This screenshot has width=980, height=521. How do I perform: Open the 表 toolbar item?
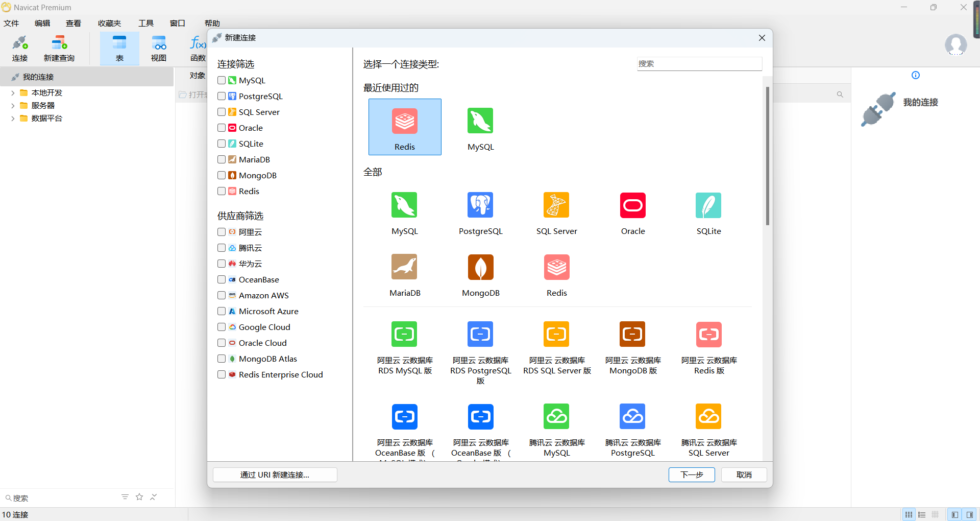(119, 49)
